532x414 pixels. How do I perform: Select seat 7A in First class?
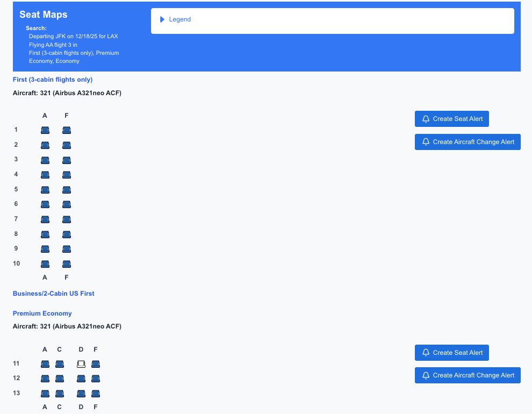45,219
